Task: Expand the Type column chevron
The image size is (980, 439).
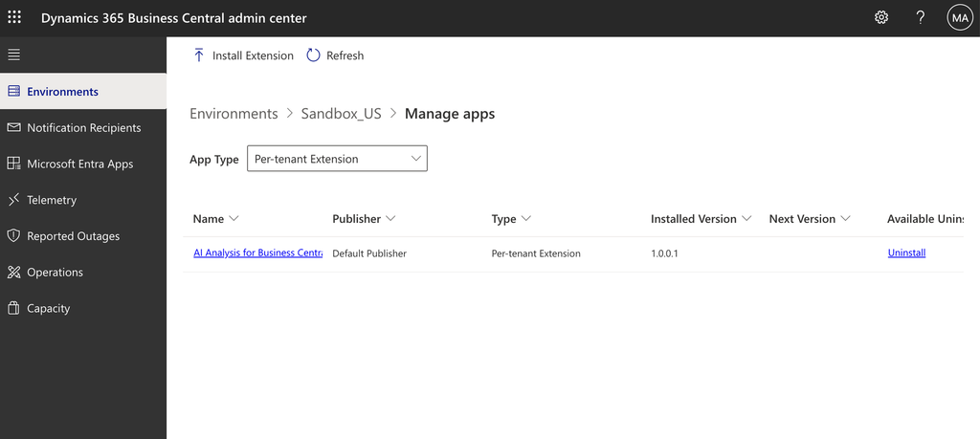Action: 525,219
